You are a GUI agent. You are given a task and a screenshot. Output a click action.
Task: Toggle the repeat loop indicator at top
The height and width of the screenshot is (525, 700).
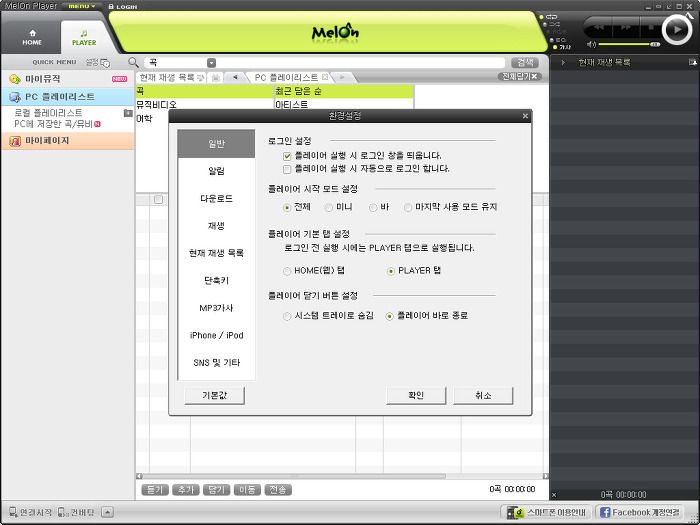pyautogui.click(x=549, y=17)
